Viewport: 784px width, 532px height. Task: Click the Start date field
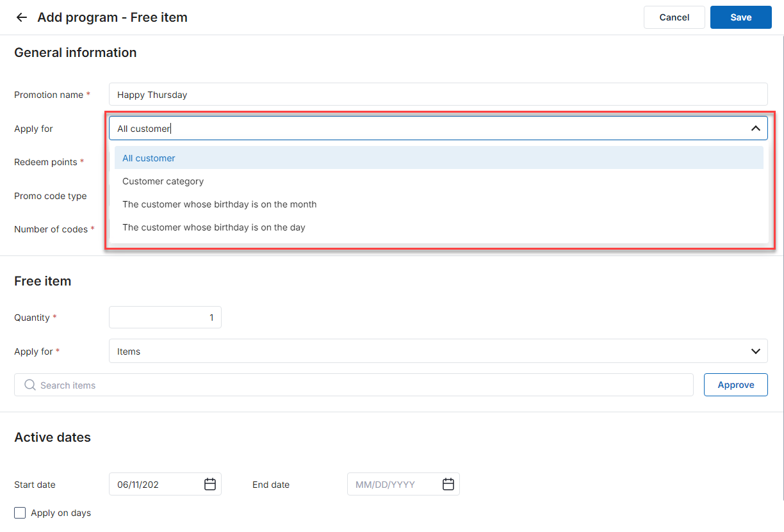tap(165, 485)
